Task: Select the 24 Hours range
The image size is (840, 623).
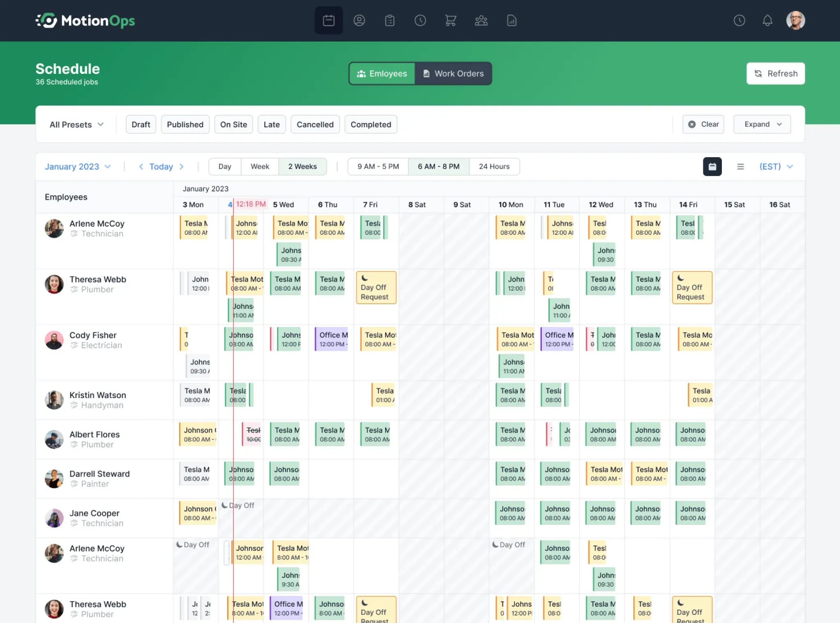Action: [494, 167]
